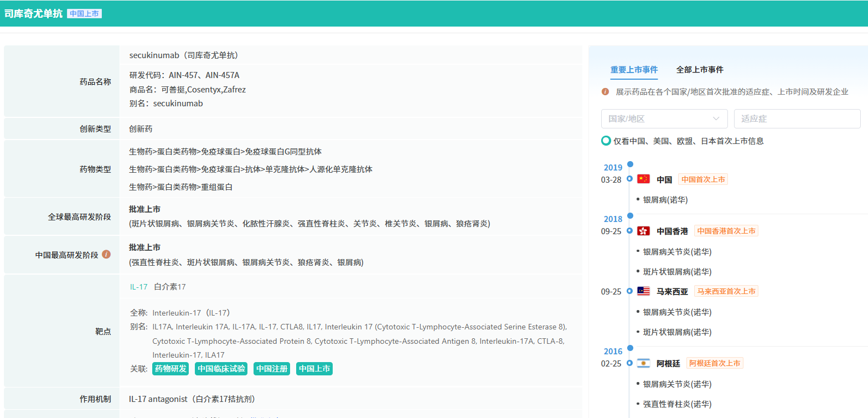868x418 pixels.
Task: Switch to 重要上市事件 tab
Action: pyautogui.click(x=634, y=70)
